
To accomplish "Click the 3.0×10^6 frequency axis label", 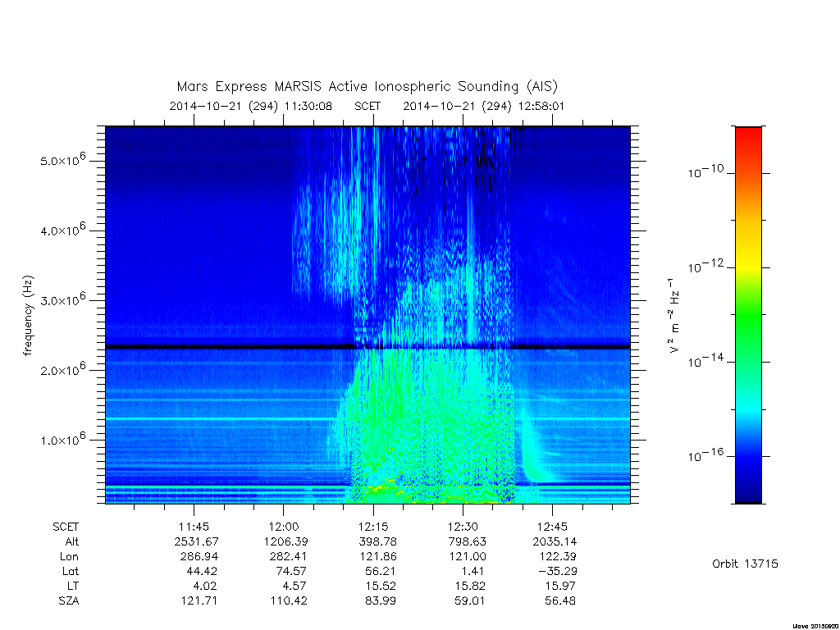I will tap(62, 299).
